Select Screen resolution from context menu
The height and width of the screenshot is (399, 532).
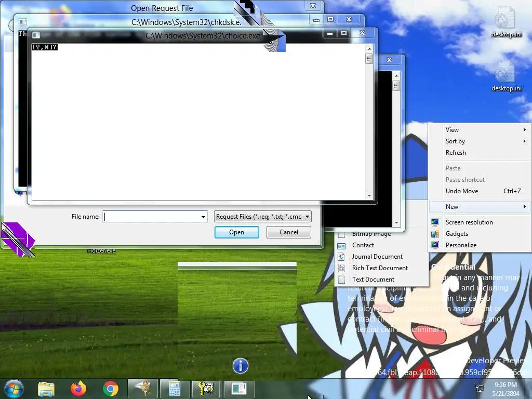point(480,222)
